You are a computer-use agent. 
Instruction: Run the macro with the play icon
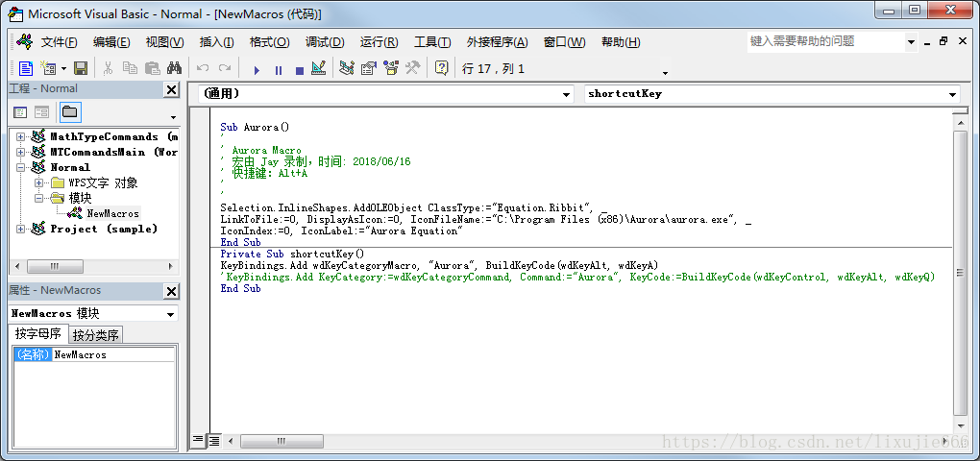(257, 69)
